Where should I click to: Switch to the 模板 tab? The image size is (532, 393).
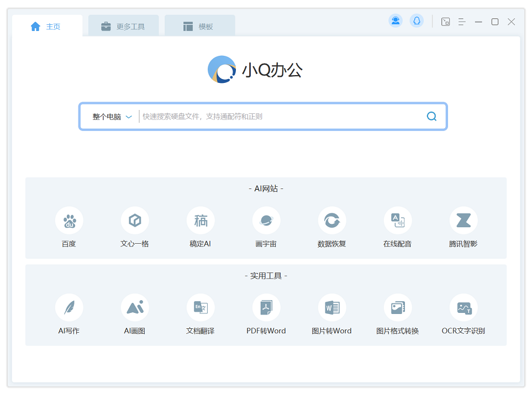[200, 26]
